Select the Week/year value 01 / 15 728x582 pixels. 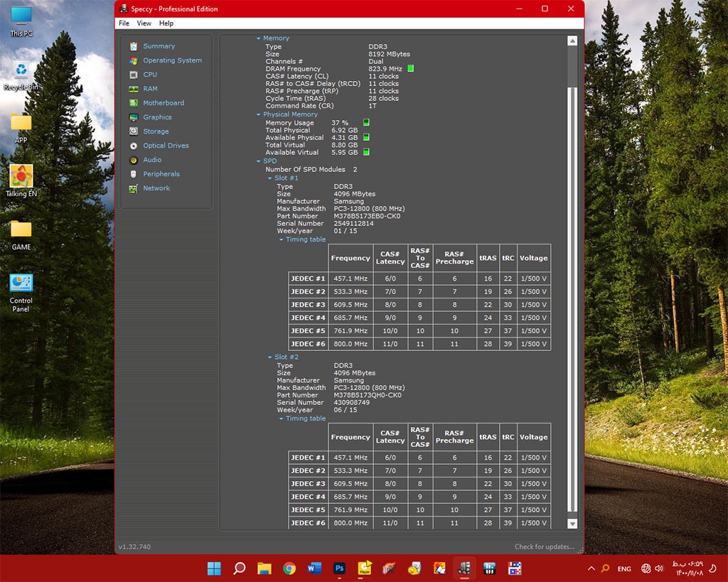[346, 231]
